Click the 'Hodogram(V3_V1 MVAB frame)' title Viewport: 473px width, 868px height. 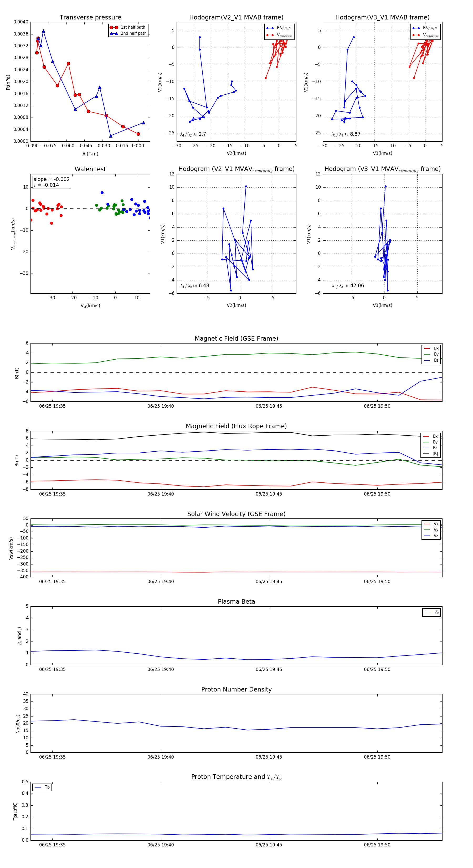[382, 18]
